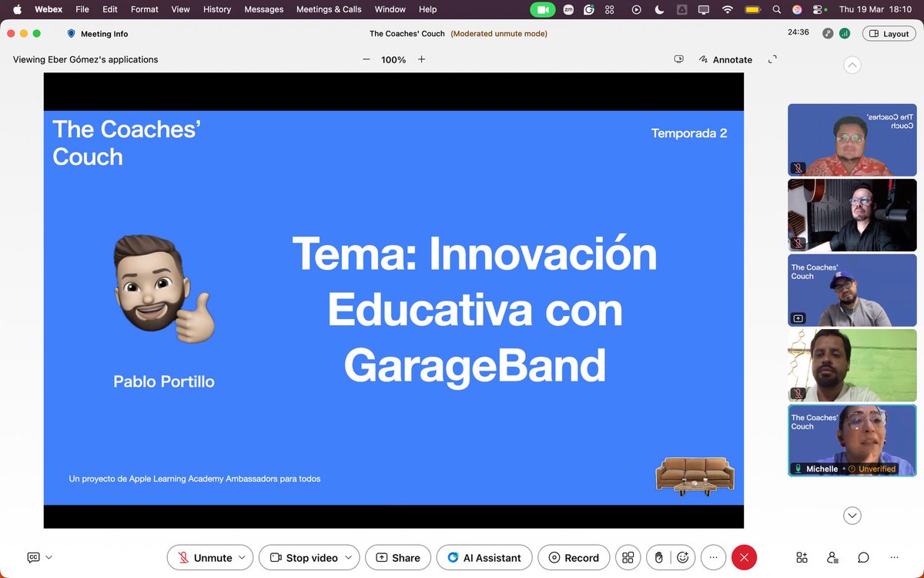This screenshot has width=924, height=578.
Task: Move down the participant video strip
Action: coord(852,516)
